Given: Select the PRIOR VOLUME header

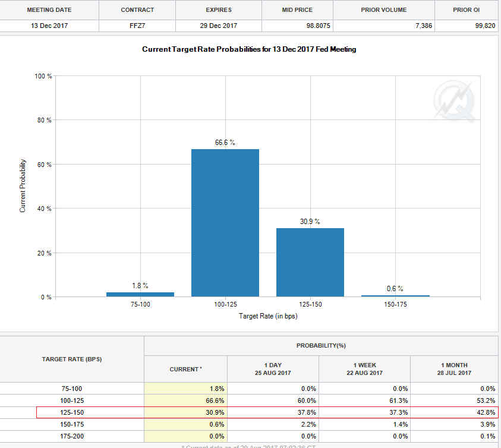Looking at the screenshot, I should click(384, 10).
